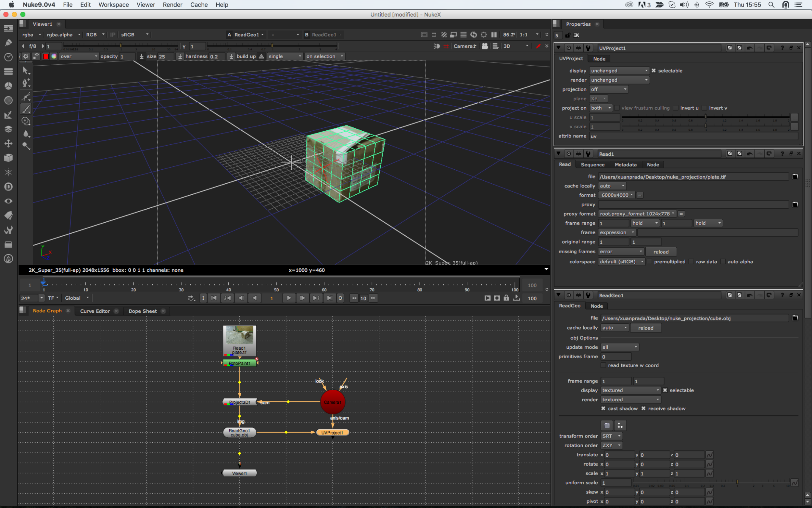The width and height of the screenshot is (812, 508).
Task: Switch to the Dope Sheet tab
Action: click(x=143, y=311)
